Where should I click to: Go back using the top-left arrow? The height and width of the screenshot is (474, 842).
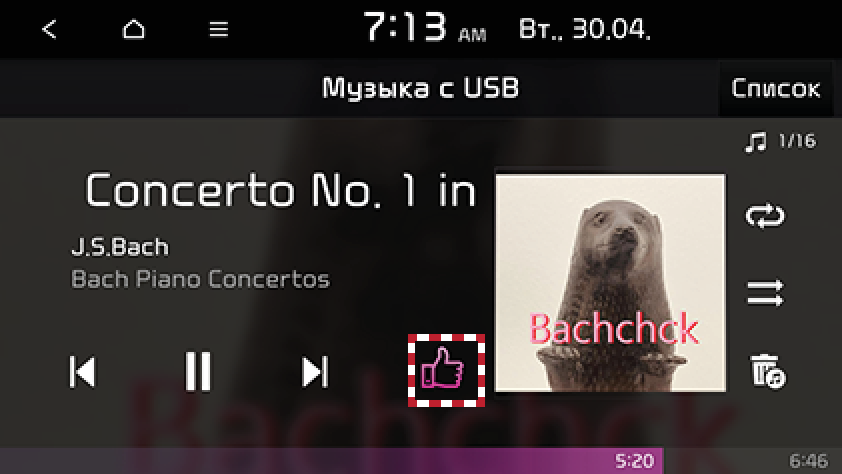49,29
